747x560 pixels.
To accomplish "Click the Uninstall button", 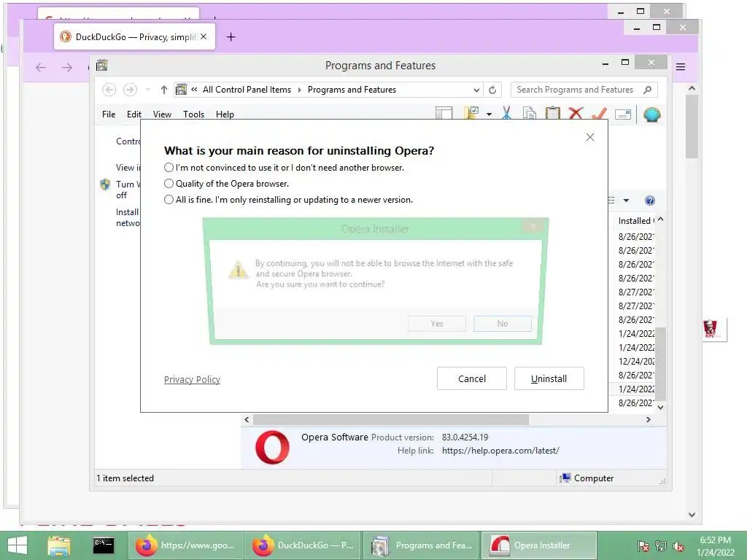I will (x=549, y=378).
